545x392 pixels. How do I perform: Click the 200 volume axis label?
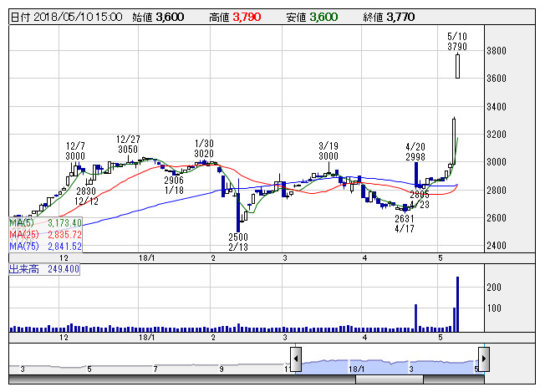[x=494, y=287]
